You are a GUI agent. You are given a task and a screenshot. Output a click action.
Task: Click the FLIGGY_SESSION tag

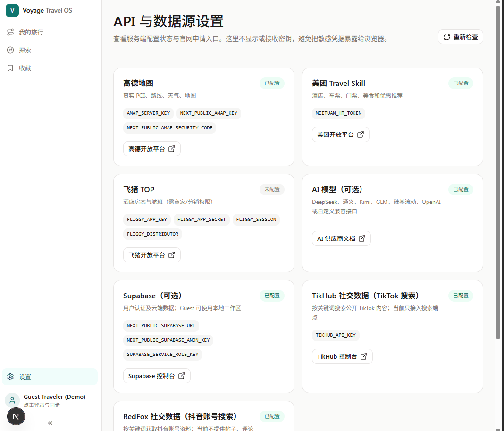(x=256, y=220)
